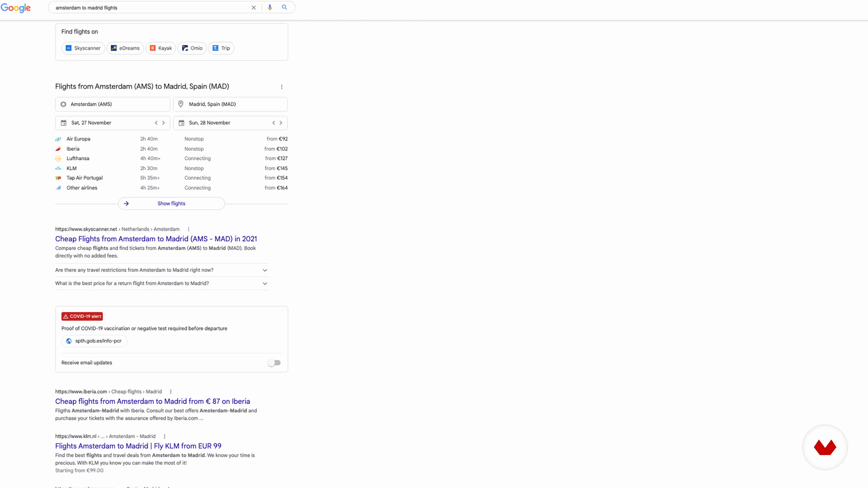Open Iberia result three-dot menu

tap(170, 392)
